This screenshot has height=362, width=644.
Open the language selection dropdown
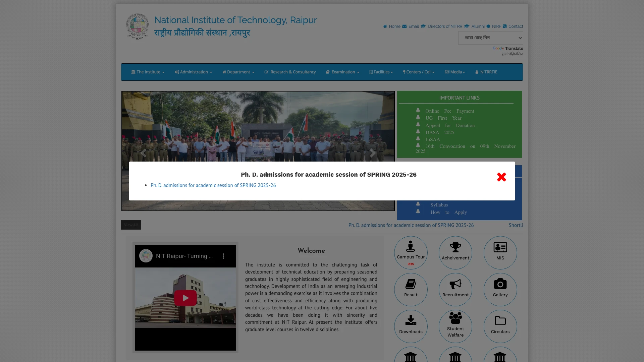[x=490, y=38]
